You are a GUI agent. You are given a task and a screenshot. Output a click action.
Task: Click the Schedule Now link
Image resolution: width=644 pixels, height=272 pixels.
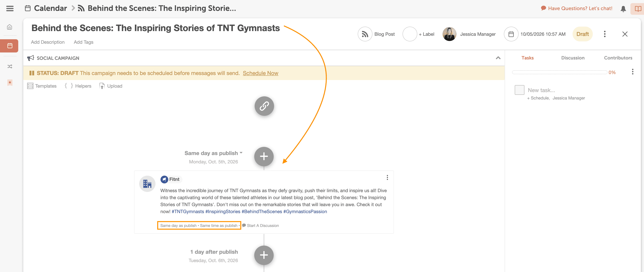[260, 73]
